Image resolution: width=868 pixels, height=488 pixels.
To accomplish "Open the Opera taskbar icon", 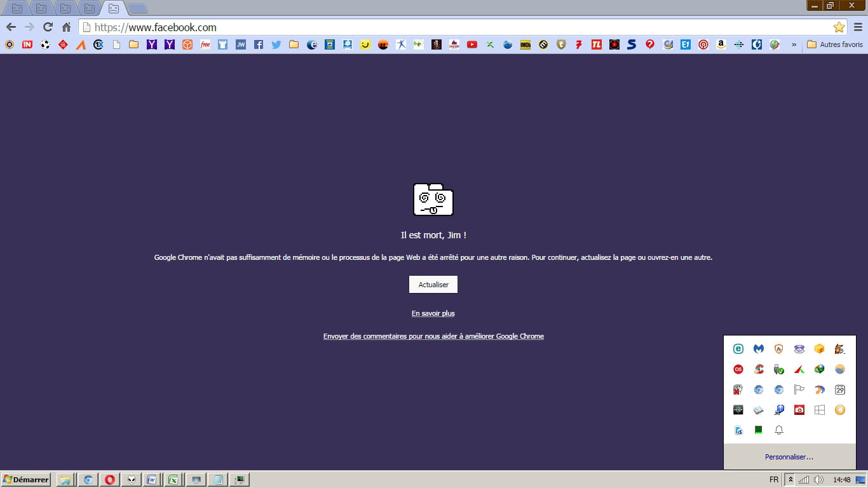I will [x=110, y=480].
